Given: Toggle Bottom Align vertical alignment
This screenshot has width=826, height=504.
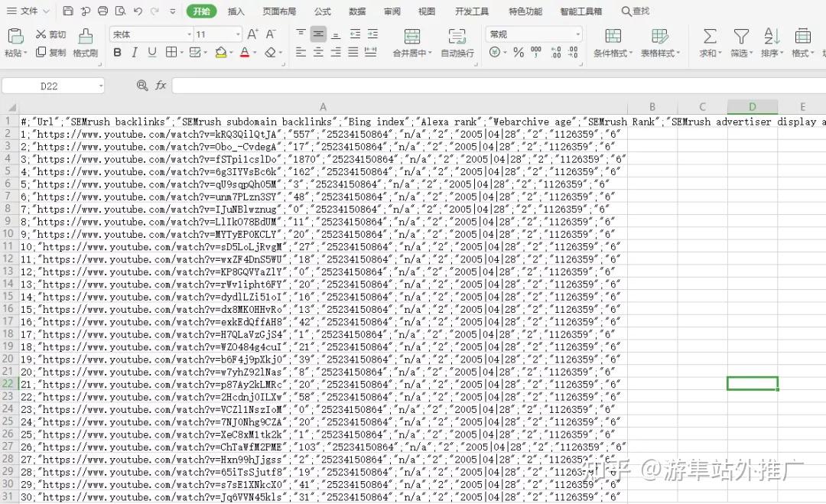Looking at the screenshot, I should click(x=336, y=34).
